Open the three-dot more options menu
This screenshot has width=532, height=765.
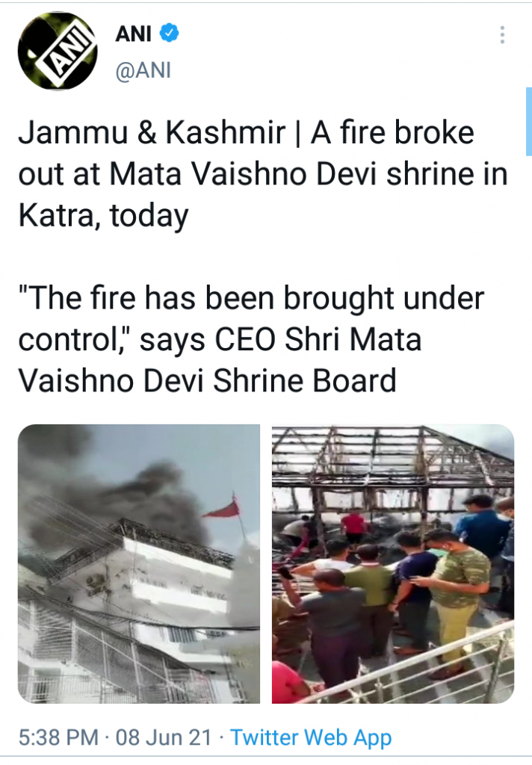pos(502,35)
